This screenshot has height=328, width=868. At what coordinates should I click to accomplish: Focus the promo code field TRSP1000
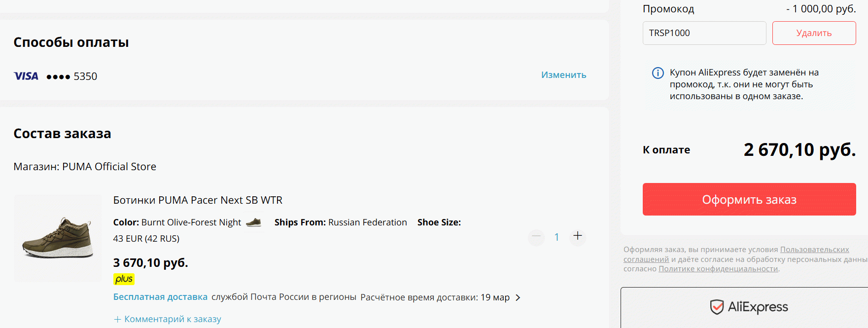(704, 33)
